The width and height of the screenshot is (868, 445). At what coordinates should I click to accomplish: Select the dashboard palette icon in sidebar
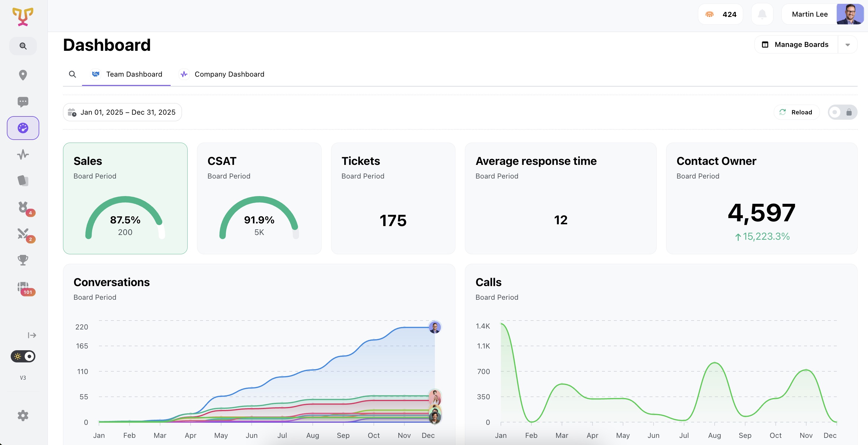point(23,128)
